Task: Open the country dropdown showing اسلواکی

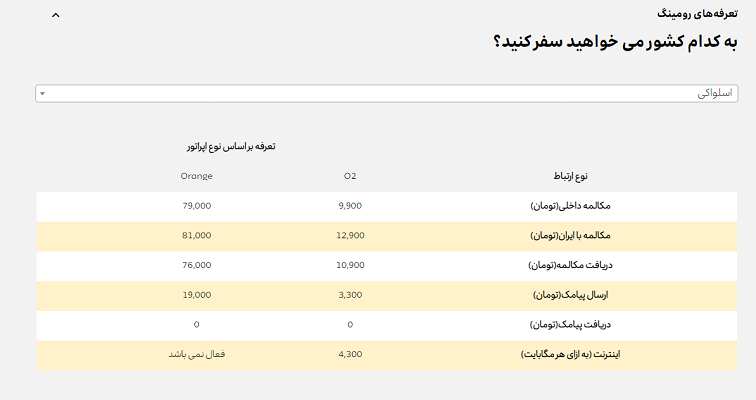Action: 387,93
